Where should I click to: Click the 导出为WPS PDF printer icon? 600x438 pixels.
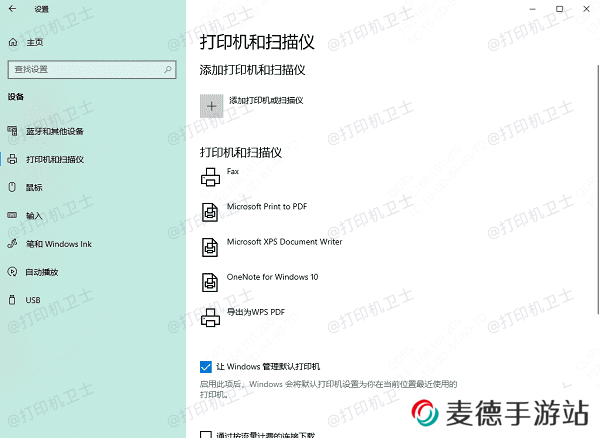tap(210, 318)
